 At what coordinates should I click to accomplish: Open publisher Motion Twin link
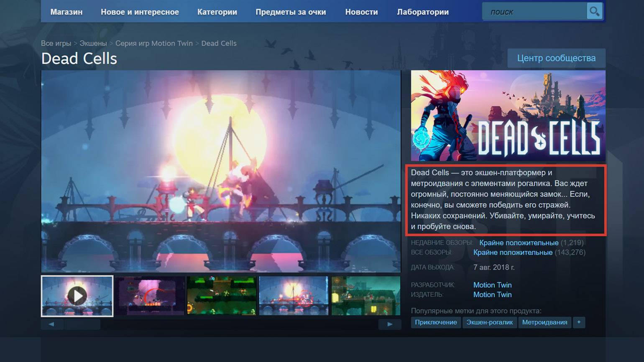click(x=492, y=295)
